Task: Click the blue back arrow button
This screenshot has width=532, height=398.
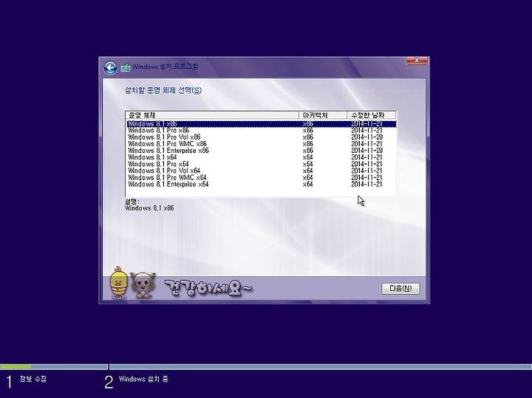Action: click(110, 68)
